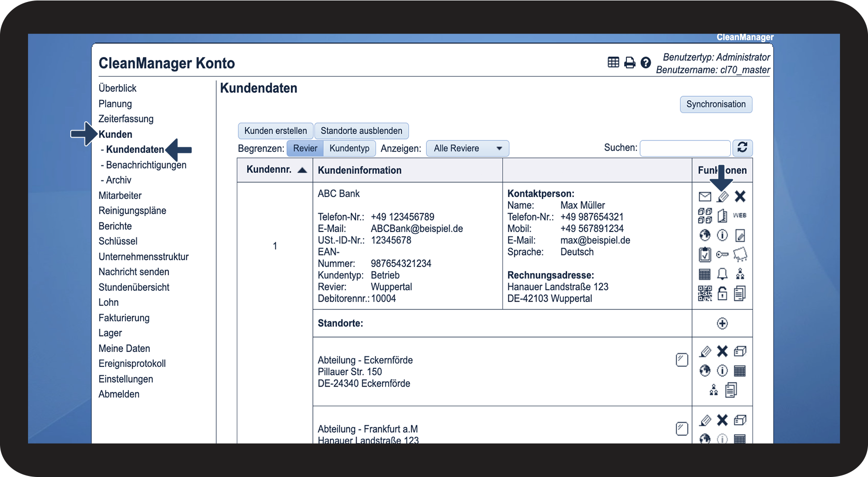Click the Kunden erstellen button
Image resolution: width=868 pixels, height=477 pixels.
tap(275, 131)
